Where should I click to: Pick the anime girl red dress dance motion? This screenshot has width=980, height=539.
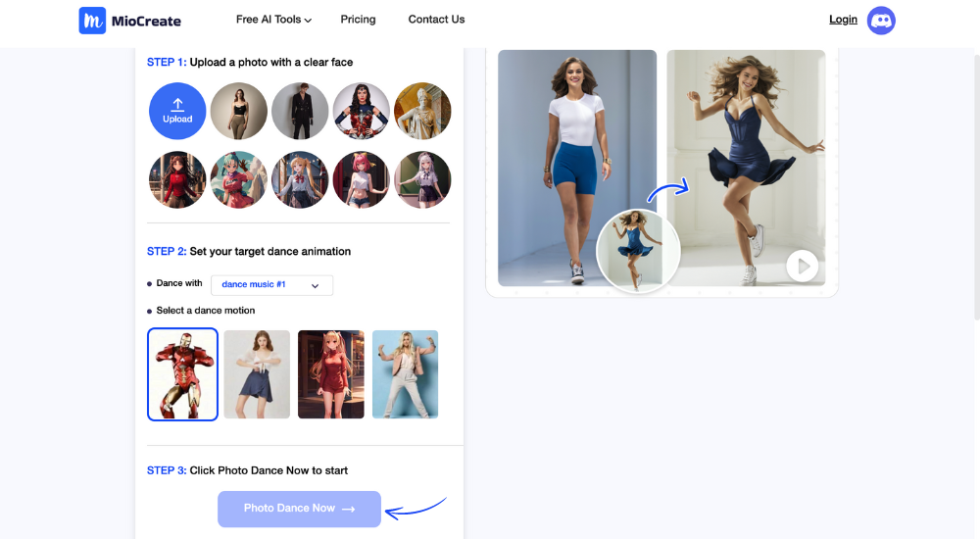tap(331, 374)
